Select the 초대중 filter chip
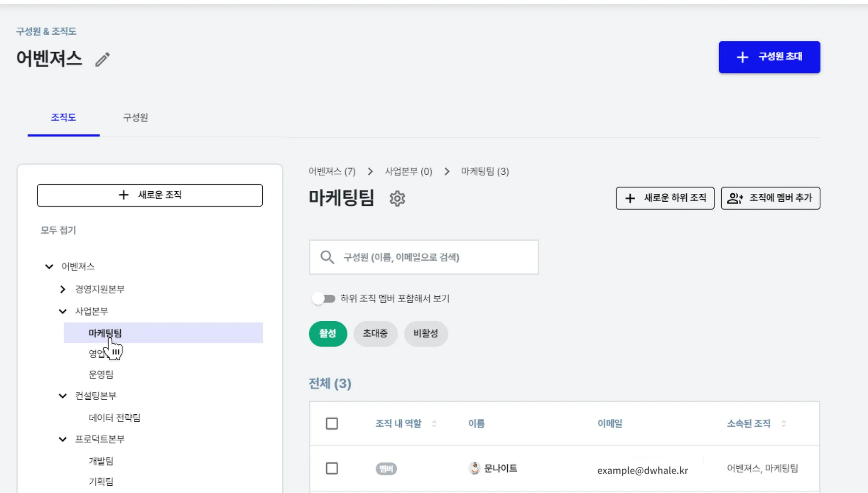This screenshot has width=868, height=493. point(375,334)
